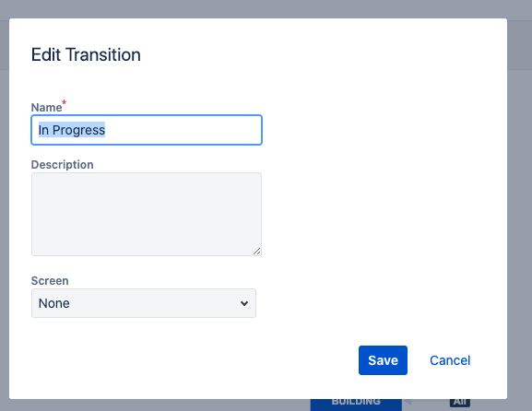This screenshot has height=411, width=532.
Task: Select the None value in Screen field
Action: [x=54, y=303]
